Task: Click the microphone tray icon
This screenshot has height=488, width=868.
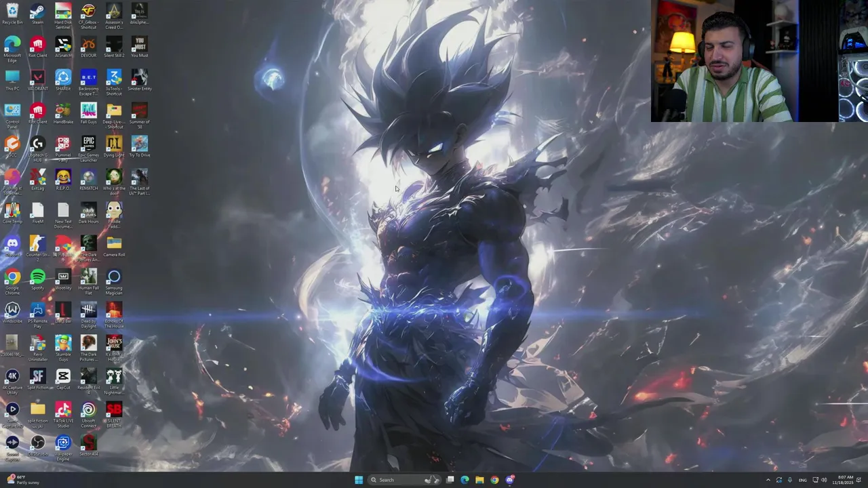Action: coord(789,480)
